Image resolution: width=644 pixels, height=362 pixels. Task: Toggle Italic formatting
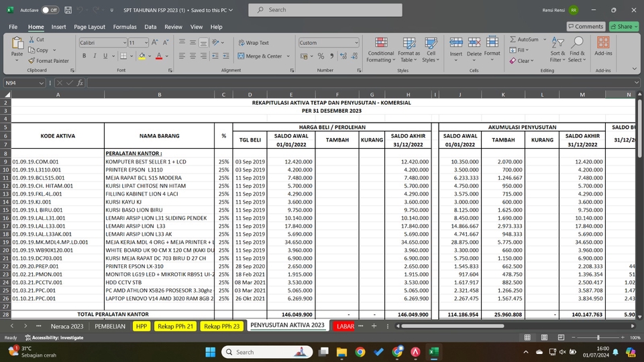click(95, 56)
